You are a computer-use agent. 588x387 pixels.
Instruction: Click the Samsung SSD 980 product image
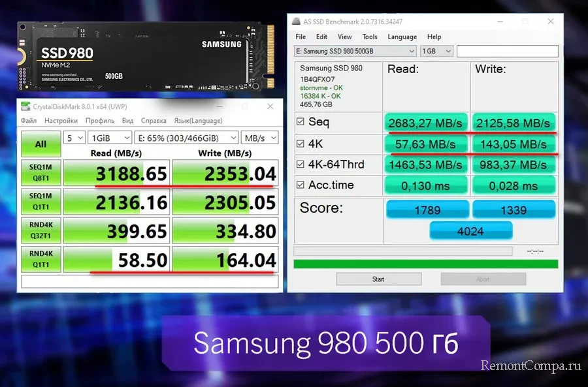click(x=146, y=56)
